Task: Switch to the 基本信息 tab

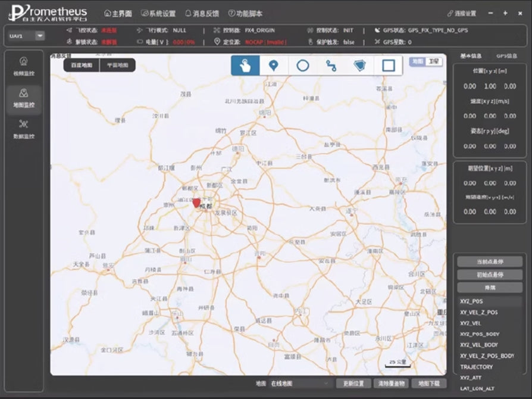Action: point(471,56)
